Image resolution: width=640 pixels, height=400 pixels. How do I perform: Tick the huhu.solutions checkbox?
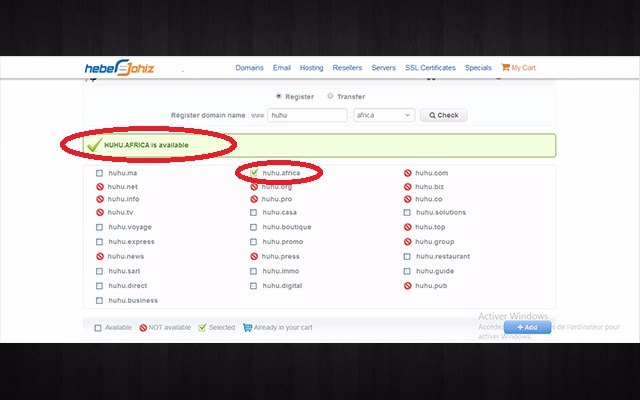click(408, 212)
